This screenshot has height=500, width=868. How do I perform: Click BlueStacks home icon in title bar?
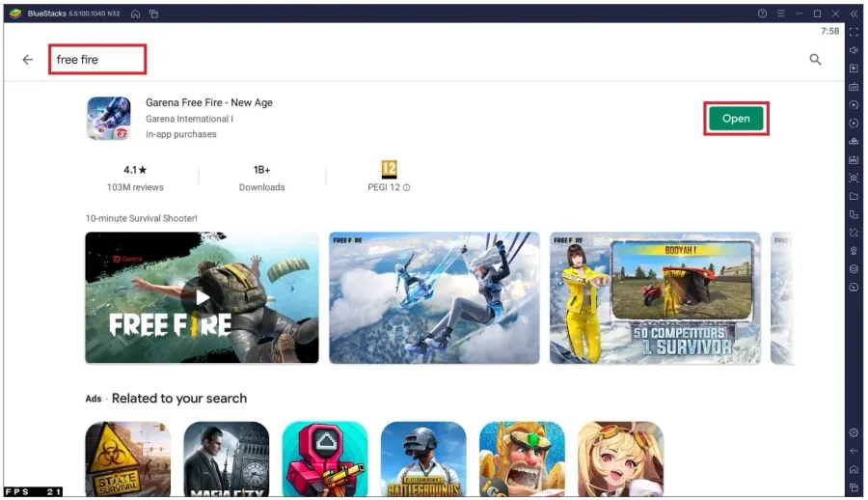pyautogui.click(x=135, y=14)
